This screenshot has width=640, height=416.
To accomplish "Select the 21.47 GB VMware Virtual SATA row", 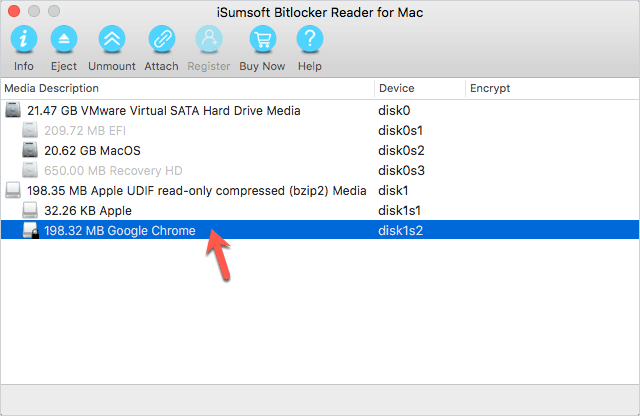I will pos(320,111).
